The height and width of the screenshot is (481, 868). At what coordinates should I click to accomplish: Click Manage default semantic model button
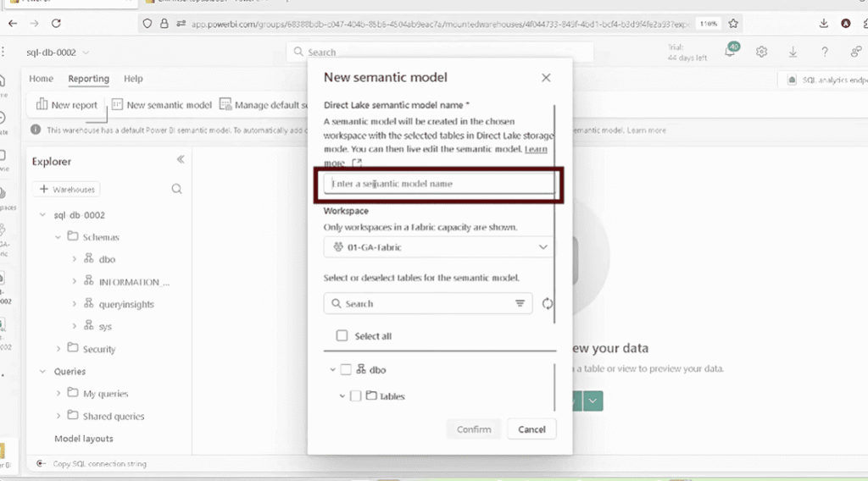(x=264, y=104)
